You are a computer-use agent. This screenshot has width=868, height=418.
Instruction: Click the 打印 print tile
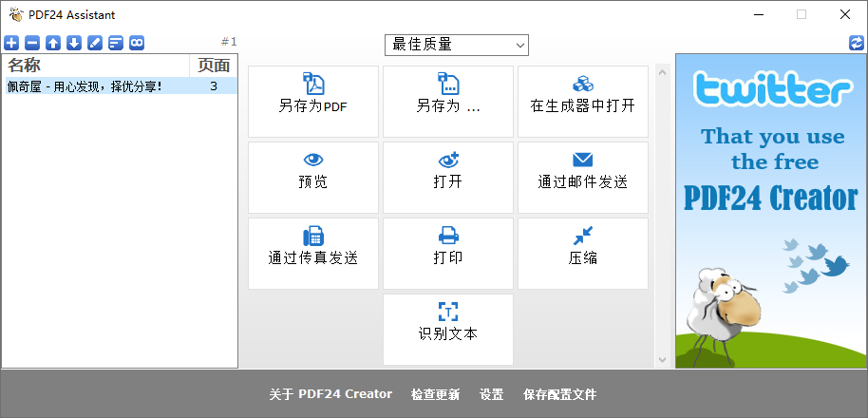[x=448, y=254]
